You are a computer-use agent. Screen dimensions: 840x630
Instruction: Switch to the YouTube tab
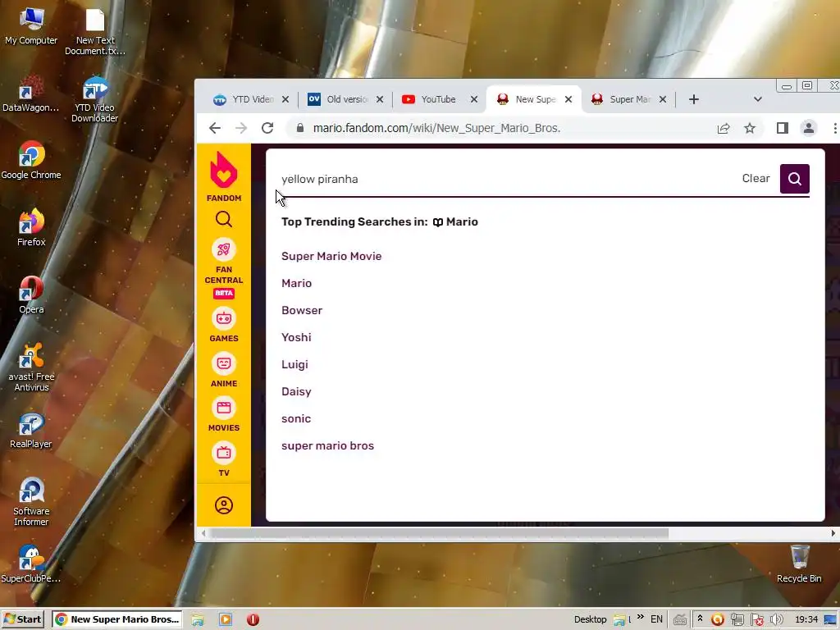click(433, 99)
